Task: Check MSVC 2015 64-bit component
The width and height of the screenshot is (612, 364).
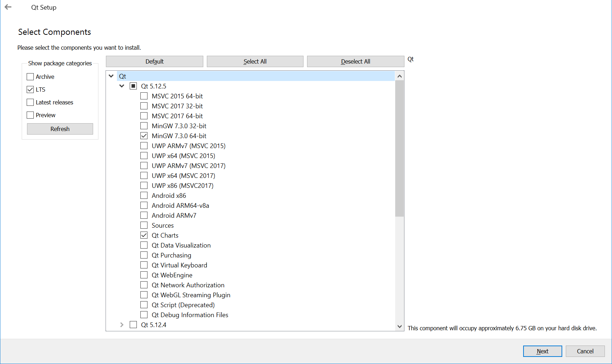Action: pos(144,96)
